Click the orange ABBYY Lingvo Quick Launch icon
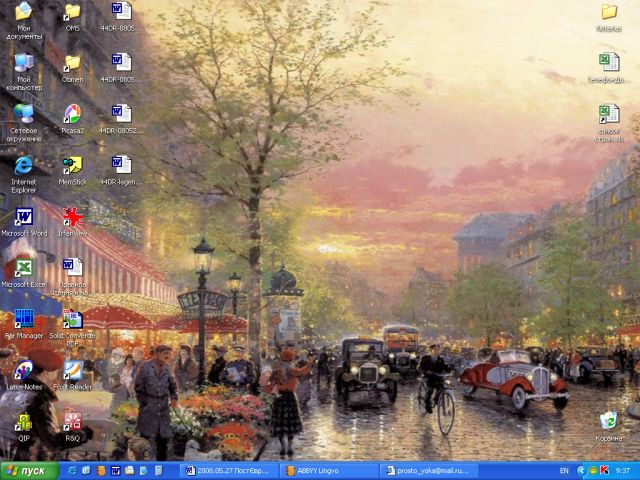The height and width of the screenshot is (480, 640). click(x=101, y=471)
